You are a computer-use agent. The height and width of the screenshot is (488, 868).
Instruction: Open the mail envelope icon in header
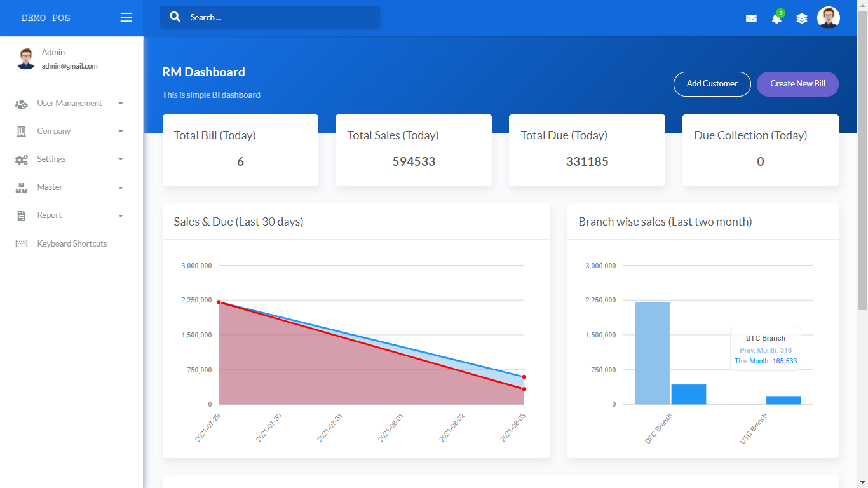751,18
